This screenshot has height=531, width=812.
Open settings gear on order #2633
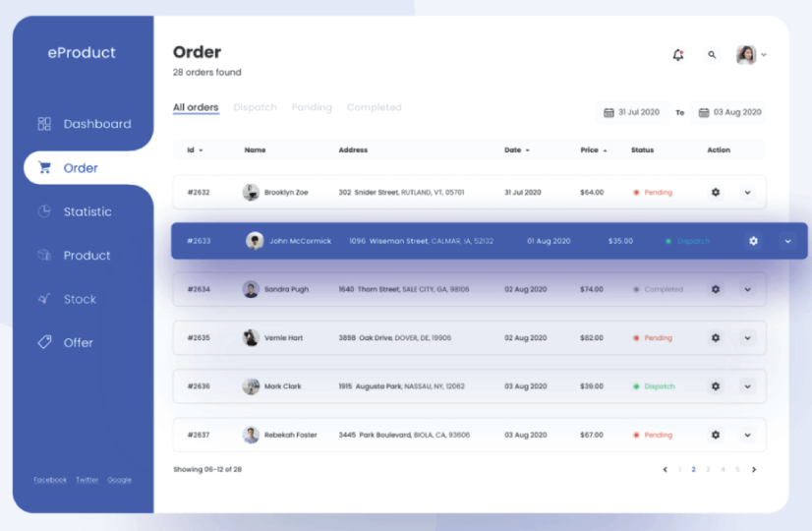coord(753,241)
